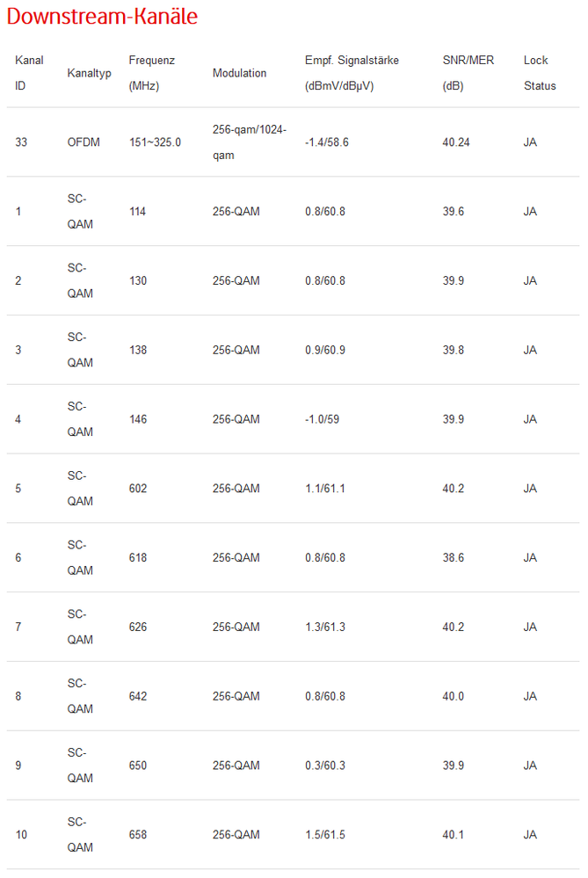Select the 1.3/61.3 signal strength value
This screenshot has width=588, height=878.
[325, 628]
